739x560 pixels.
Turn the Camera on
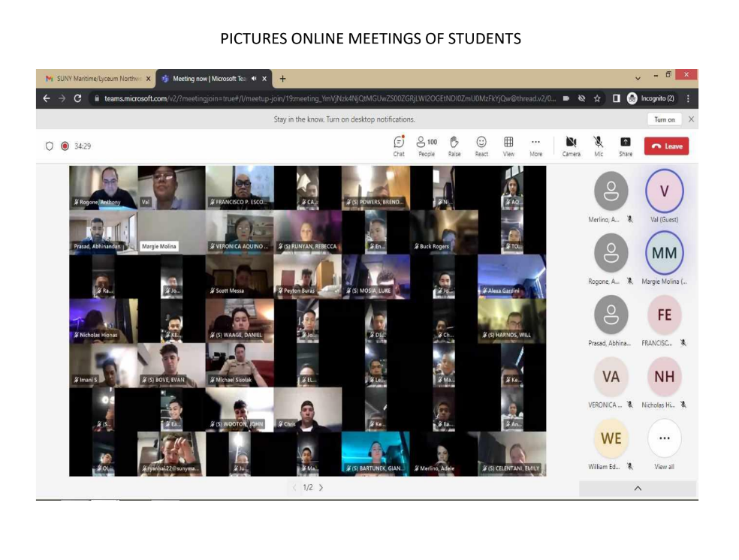point(572,146)
